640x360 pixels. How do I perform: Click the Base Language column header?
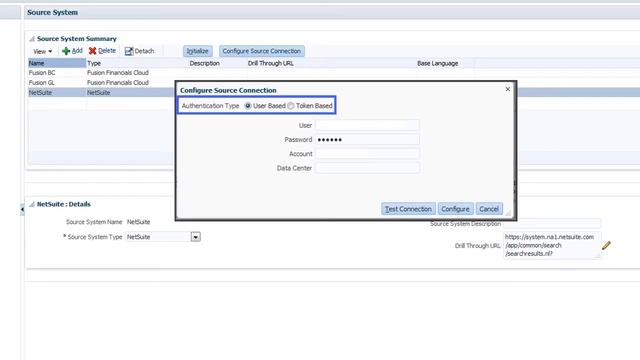[x=445, y=63]
